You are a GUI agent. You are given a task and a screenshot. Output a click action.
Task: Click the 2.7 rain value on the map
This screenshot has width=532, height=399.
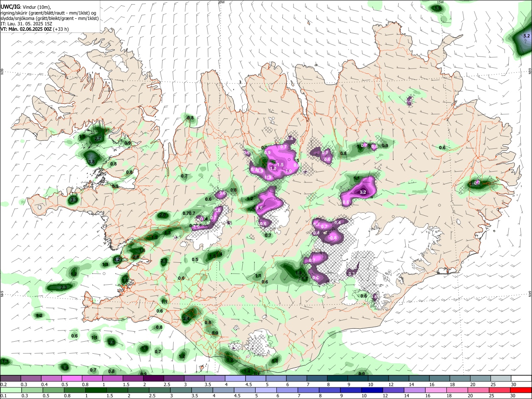pyautogui.click(x=98, y=138)
